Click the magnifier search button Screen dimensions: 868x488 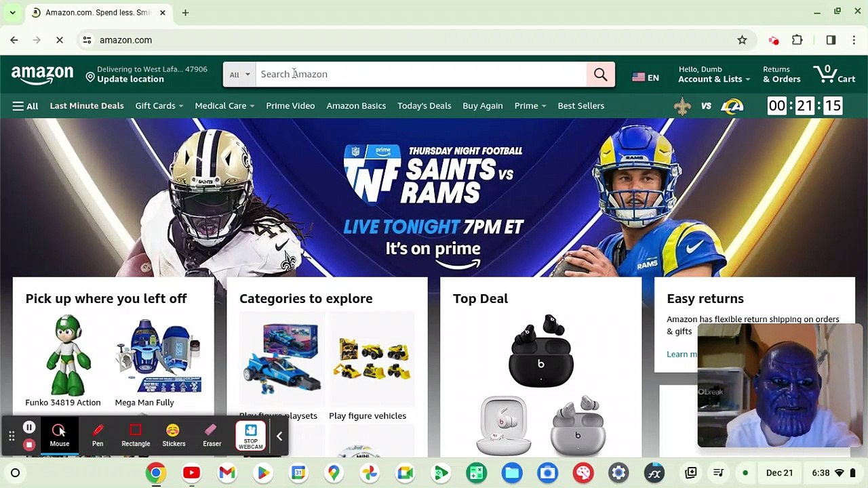(601, 75)
